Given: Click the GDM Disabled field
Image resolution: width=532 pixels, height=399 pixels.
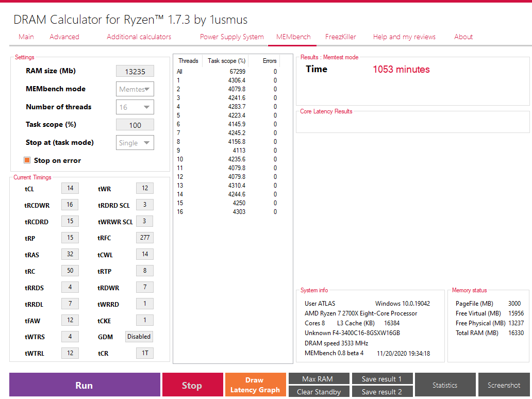Looking at the screenshot, I should [x=139, y=337].
